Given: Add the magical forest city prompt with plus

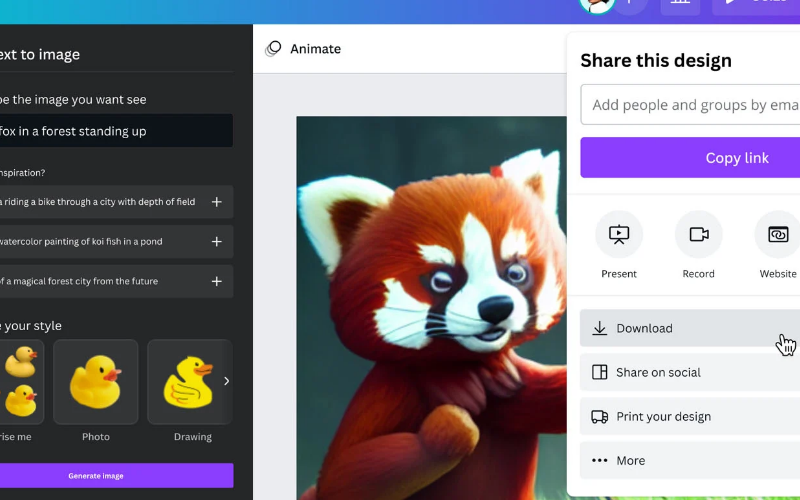Looking at the screenshot, I should point(217,281).
